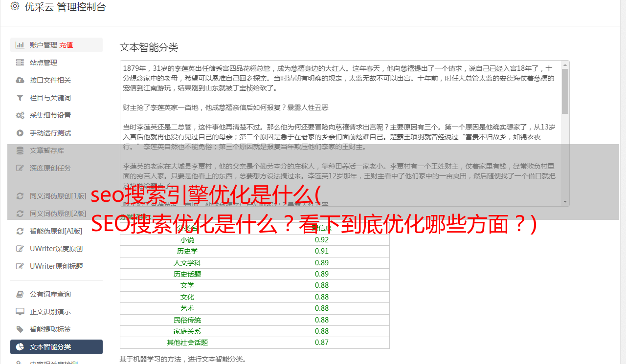Click the 家庭关系 category cell

click(187, 331)
